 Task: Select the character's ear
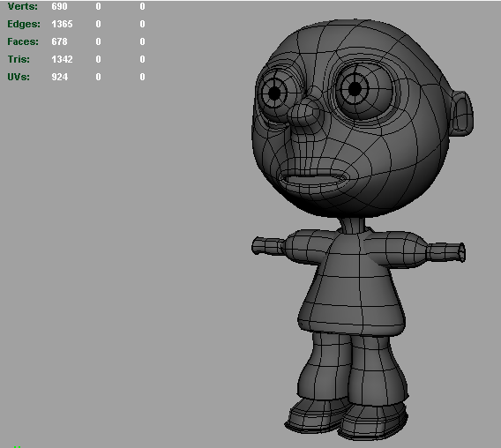[x=462, y=113]
